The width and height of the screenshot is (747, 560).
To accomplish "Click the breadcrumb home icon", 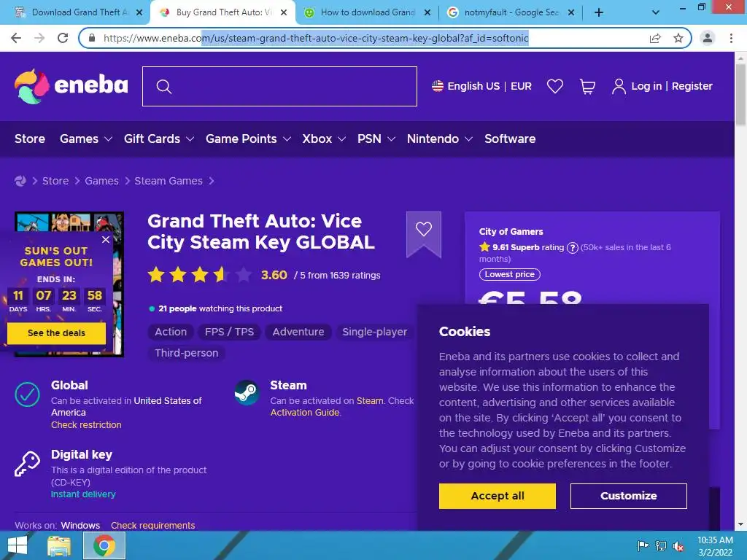I will [20, 181].
